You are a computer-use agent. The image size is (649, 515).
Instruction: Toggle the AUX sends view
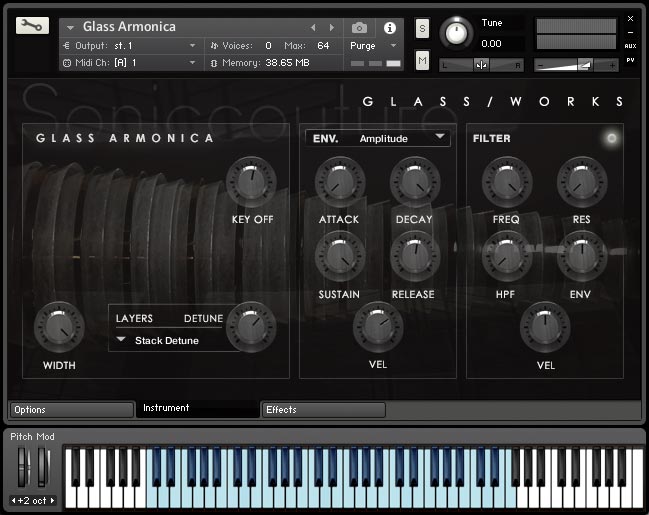coord(630,46)
